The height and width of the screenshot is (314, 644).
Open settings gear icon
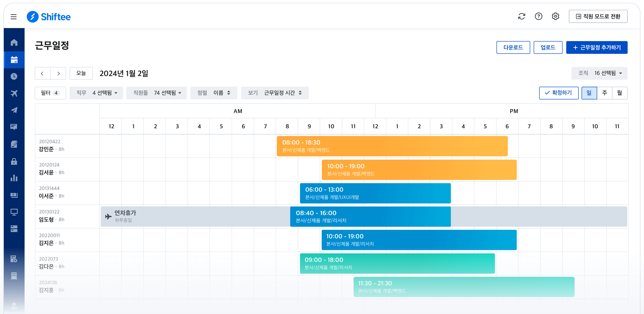pyautogui.click(x=555, y=17)
